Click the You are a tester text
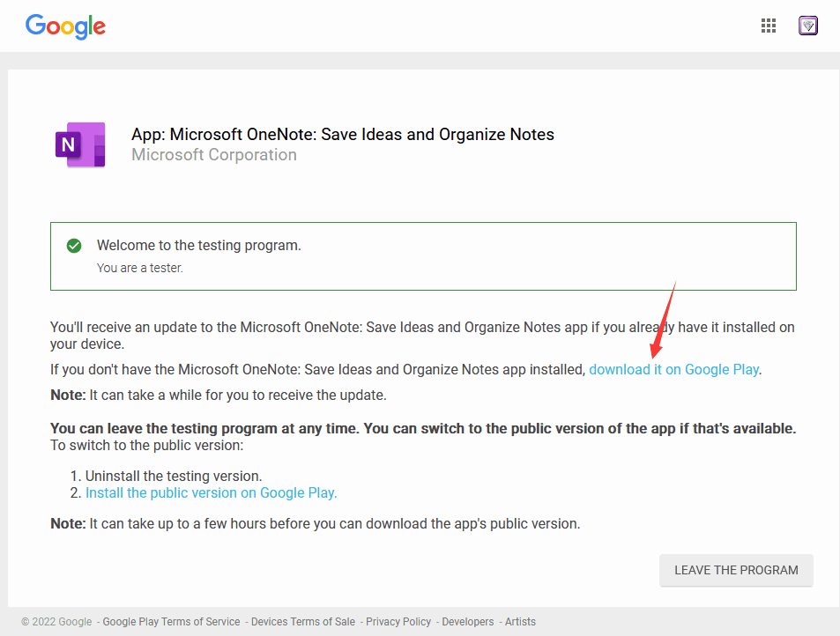Image resolution: width=840 pixels, height=636 pixels. click(140, 268)
